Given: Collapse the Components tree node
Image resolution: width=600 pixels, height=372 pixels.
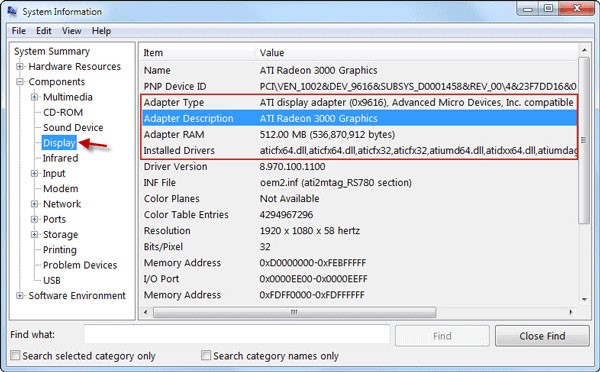Looking at the screenshot, I should (20, 82).
